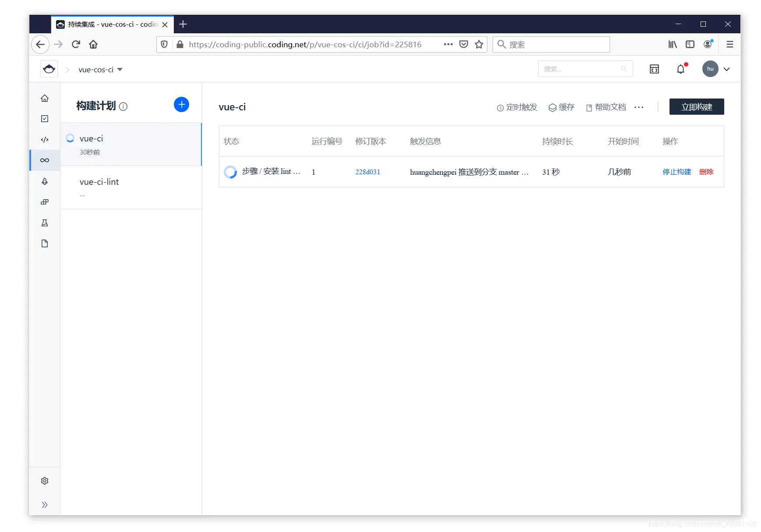Viewport: 761px width, 532px height.
Task: Open scheduled trigger settings
Action: pyautogui.click(x=517, y=107)
